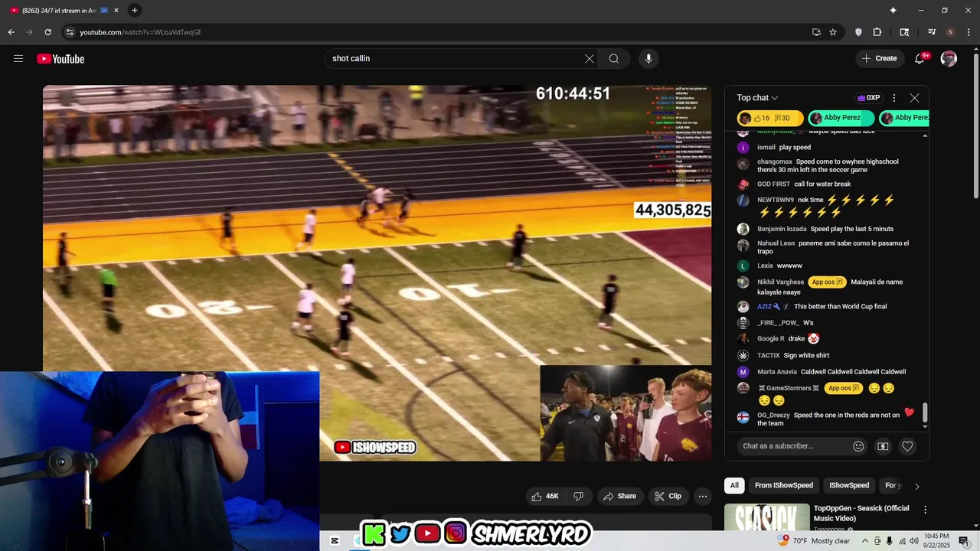
Task: Show more filter chips with arrow
Action: pos(916,486)
